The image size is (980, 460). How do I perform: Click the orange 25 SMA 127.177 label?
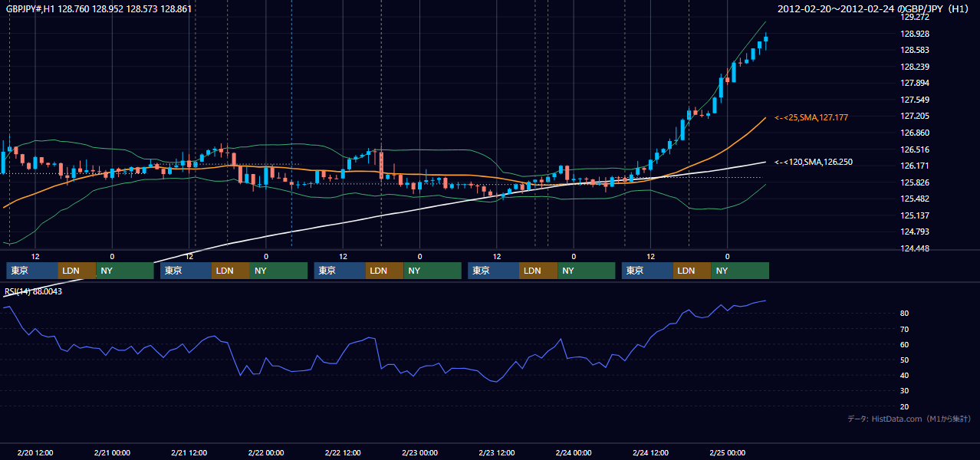point(811,117)
